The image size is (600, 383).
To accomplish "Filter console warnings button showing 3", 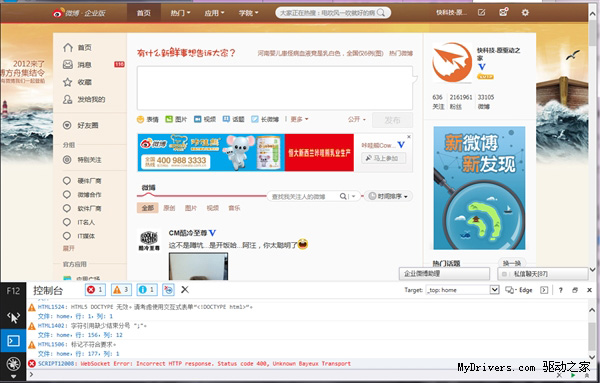I will [x=121, y=290].
